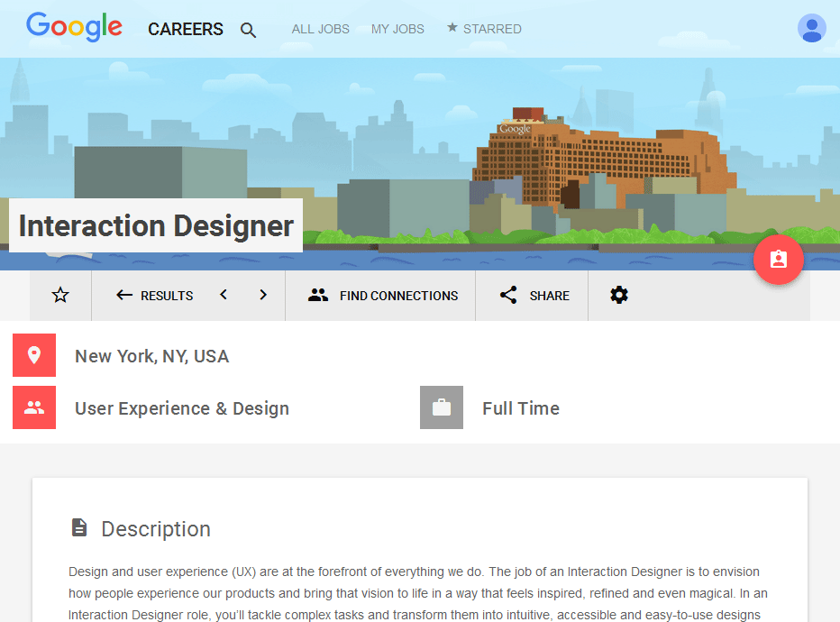Click the red apply floating button

coord(779,260)
